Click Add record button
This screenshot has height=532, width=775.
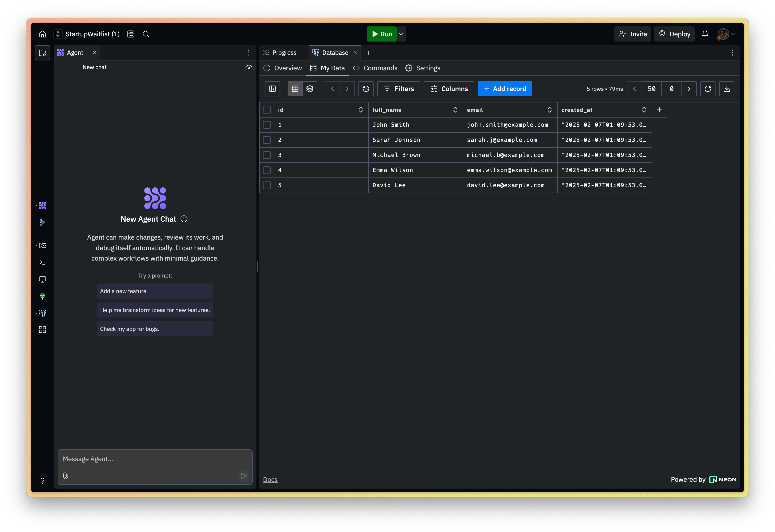[505, 89]
